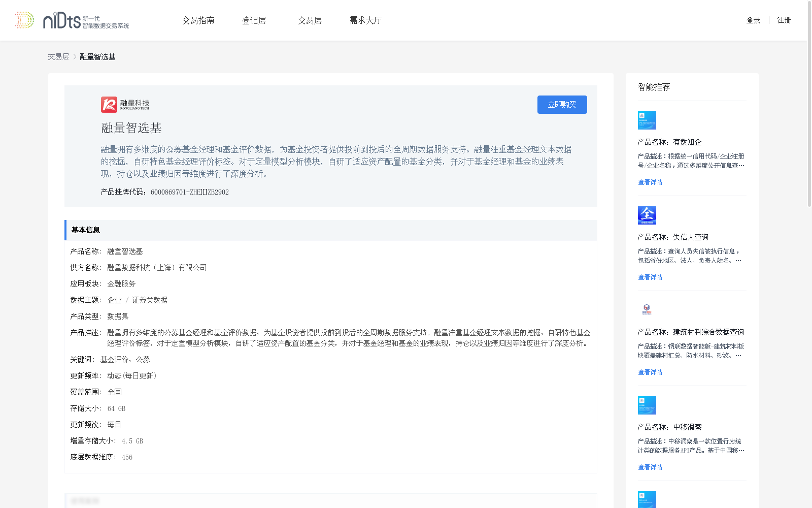Open the 融量科技 company logo
Screen dimensions: 812x508
point(125,105)
